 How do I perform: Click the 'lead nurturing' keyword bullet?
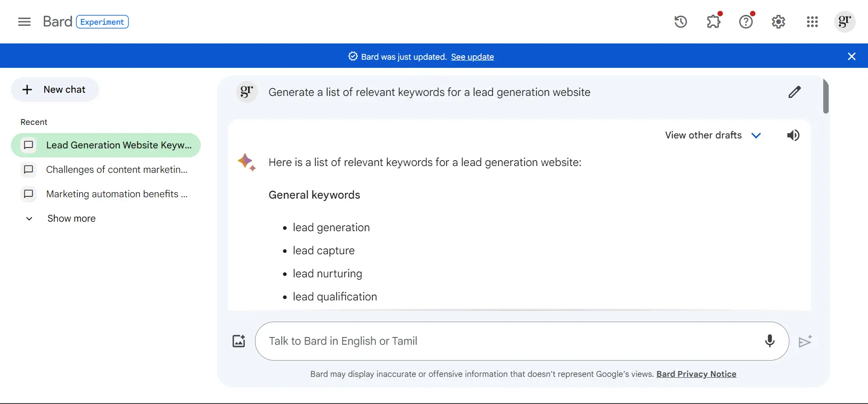pos(327,274)
